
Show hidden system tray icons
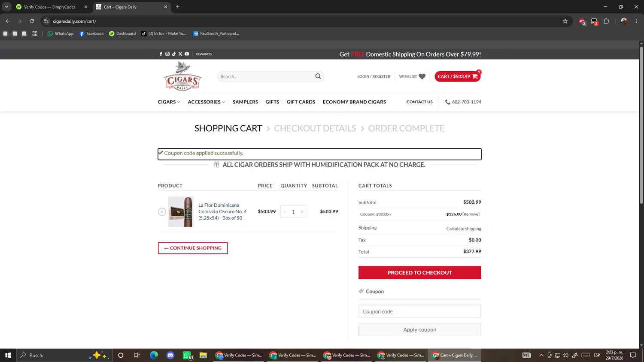[541, 355]
